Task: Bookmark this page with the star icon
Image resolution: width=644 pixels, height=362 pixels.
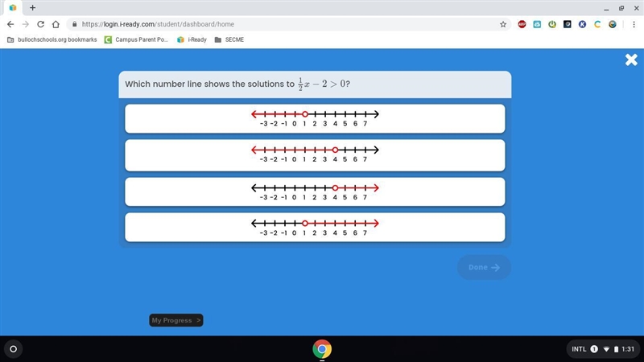Action: [x=503, y=24]
